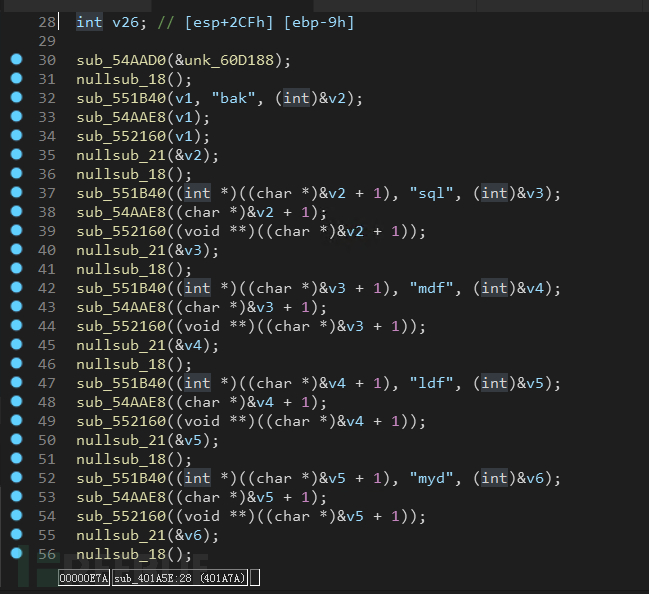Click the &unk_60D188 argument
This screenshot has height=594, width=649.
coord(224,60)
